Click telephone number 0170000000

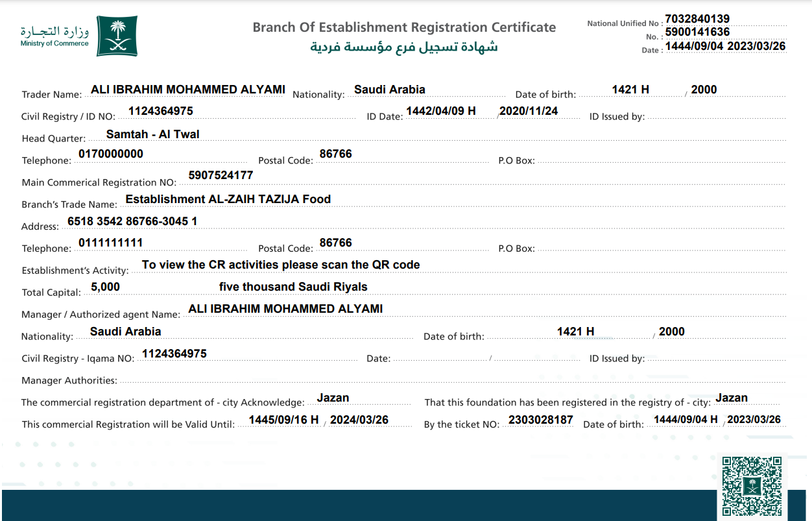[111, 154]
